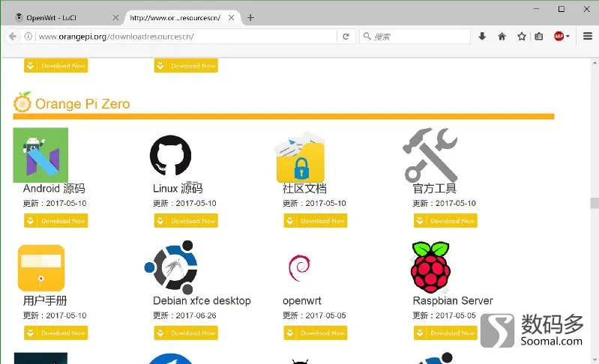The image size is (599, 364).
Task: Click the scrollbar up arrow
Action: coord(595,64)
